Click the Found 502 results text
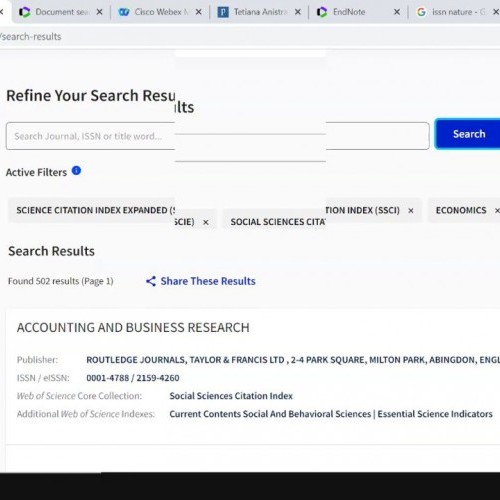Image resolution: width=500 pixels, height=500 pixels. (x=61, y=281)
